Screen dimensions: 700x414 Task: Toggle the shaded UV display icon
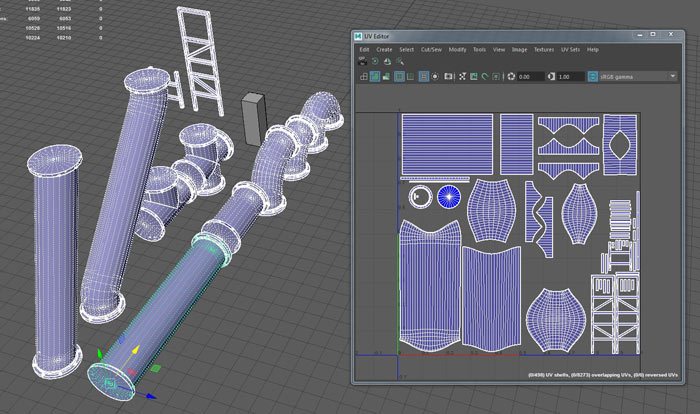coord(375,76)
